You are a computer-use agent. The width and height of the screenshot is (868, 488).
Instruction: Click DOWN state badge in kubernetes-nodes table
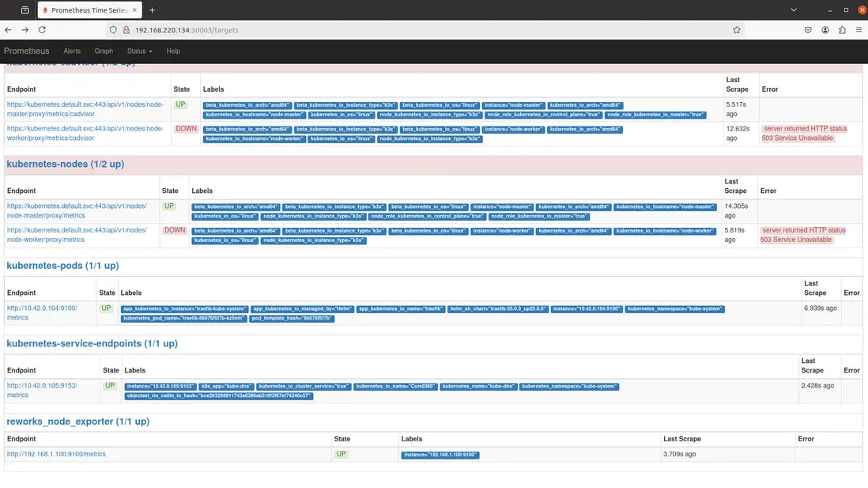click(x=175, y=230)
